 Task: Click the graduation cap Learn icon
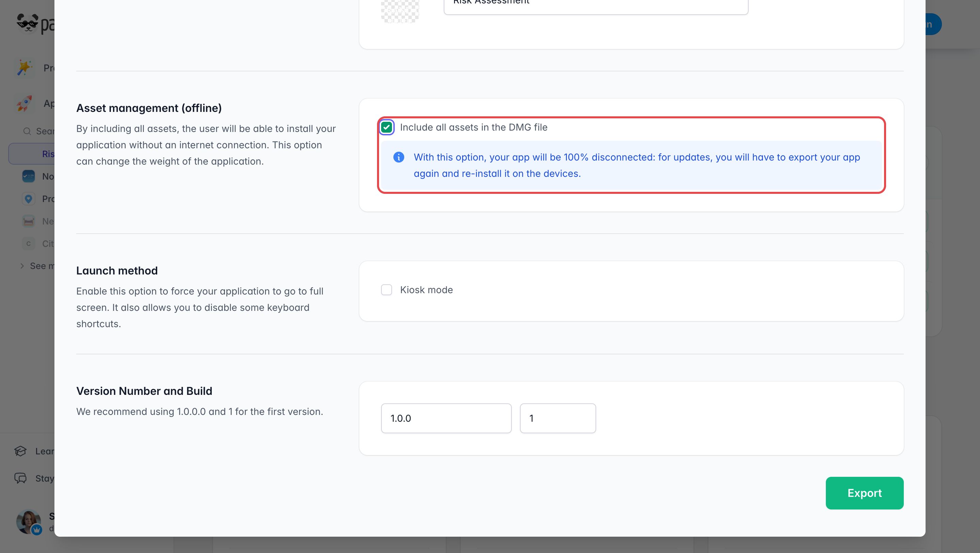[20, 451]
